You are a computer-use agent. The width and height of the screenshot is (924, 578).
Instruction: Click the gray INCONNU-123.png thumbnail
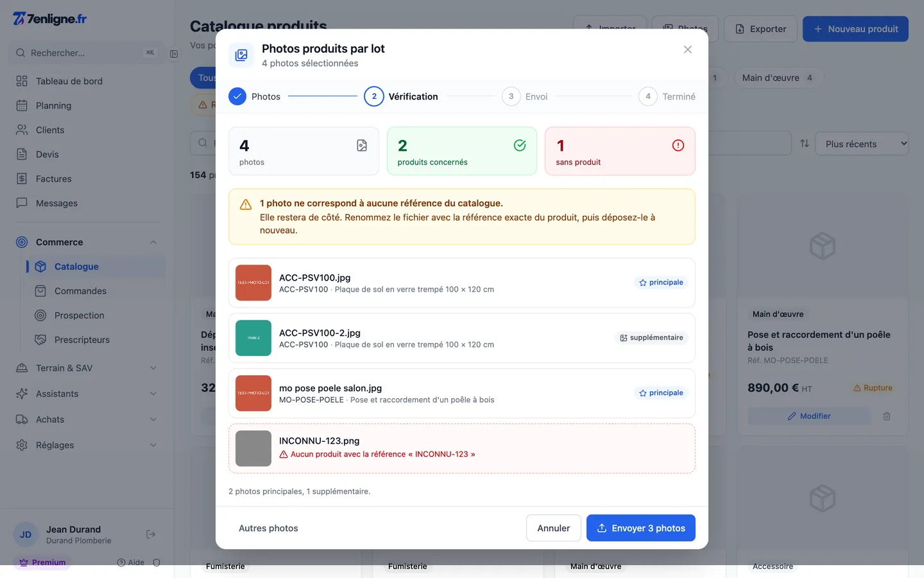pos(253,448)
